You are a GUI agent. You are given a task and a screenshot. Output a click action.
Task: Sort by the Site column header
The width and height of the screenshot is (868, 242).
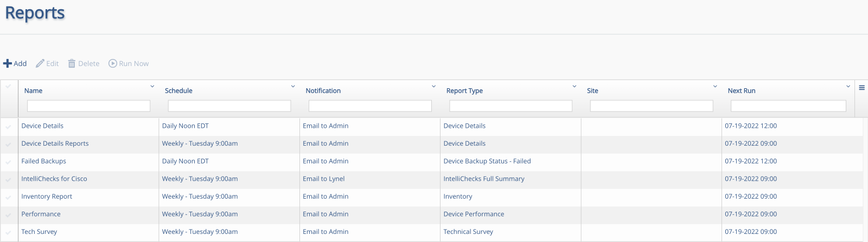coord(592,91)
